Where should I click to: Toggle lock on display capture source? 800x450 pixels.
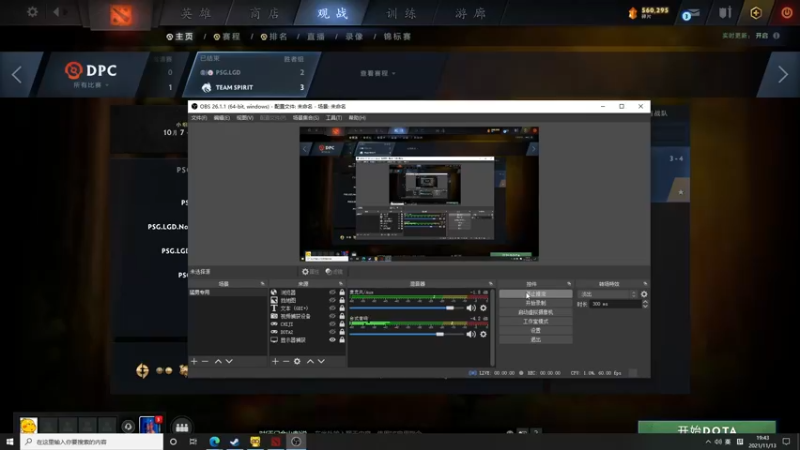point(342,340)
